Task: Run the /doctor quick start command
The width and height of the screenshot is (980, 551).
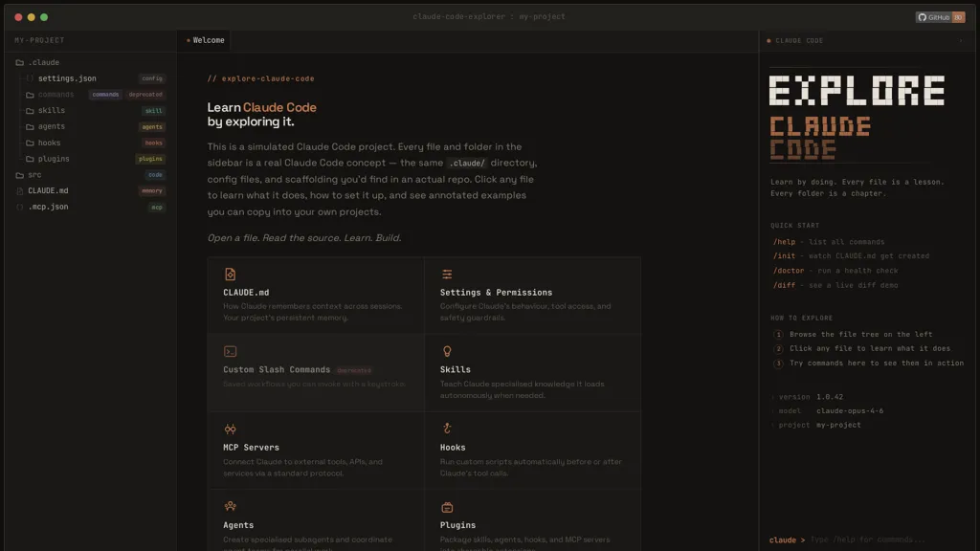Action: [789, 271]
